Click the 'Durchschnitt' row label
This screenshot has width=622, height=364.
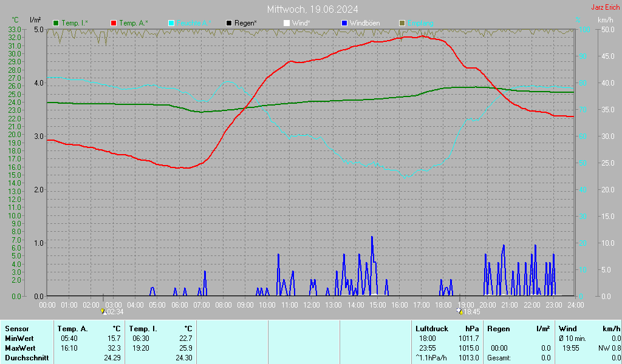(x=27, y=358)
